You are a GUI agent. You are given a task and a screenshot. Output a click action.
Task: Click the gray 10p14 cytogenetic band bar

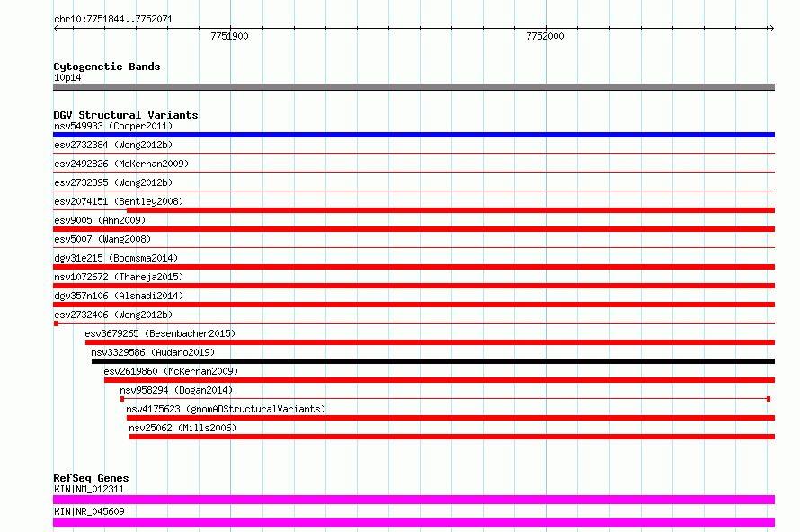413,87
